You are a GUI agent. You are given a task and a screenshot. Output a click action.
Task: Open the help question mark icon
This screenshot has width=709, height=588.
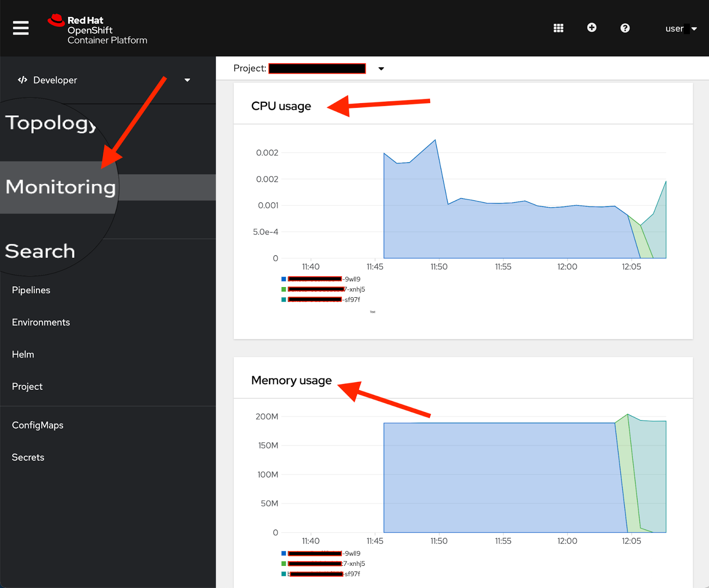(625, 28)
